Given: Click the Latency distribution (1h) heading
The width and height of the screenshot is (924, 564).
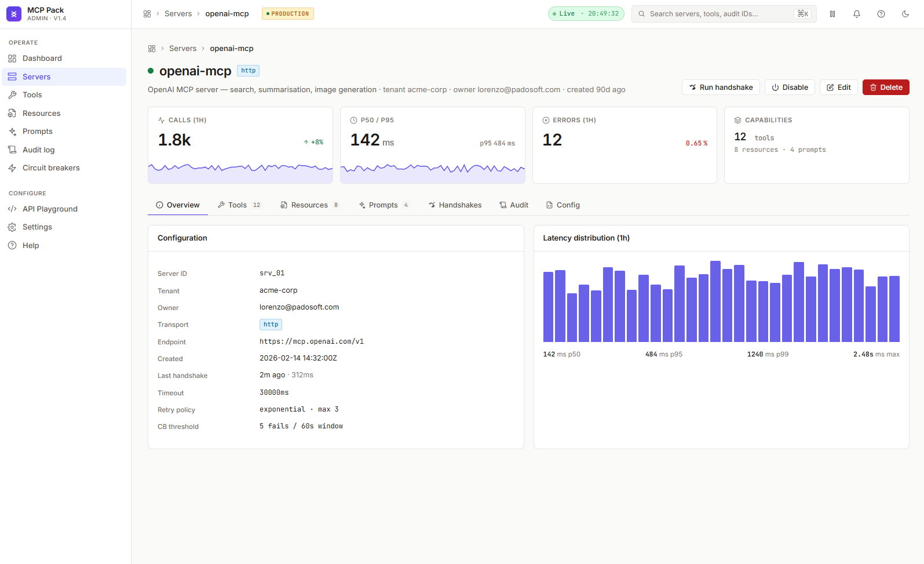Looking at the screenshot, I should [x=586, y=238].
